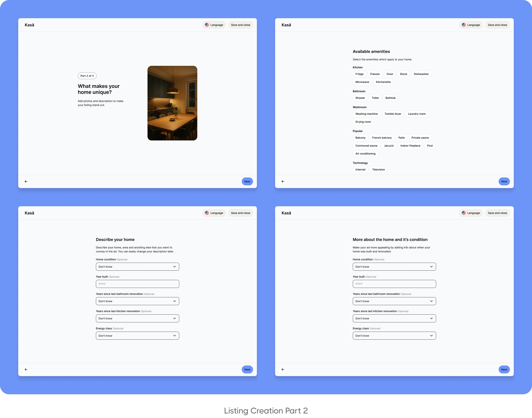The image size is (532, 418).
Task: Click the Part 2 of 3 badge
Action: [x=87, y=76]
